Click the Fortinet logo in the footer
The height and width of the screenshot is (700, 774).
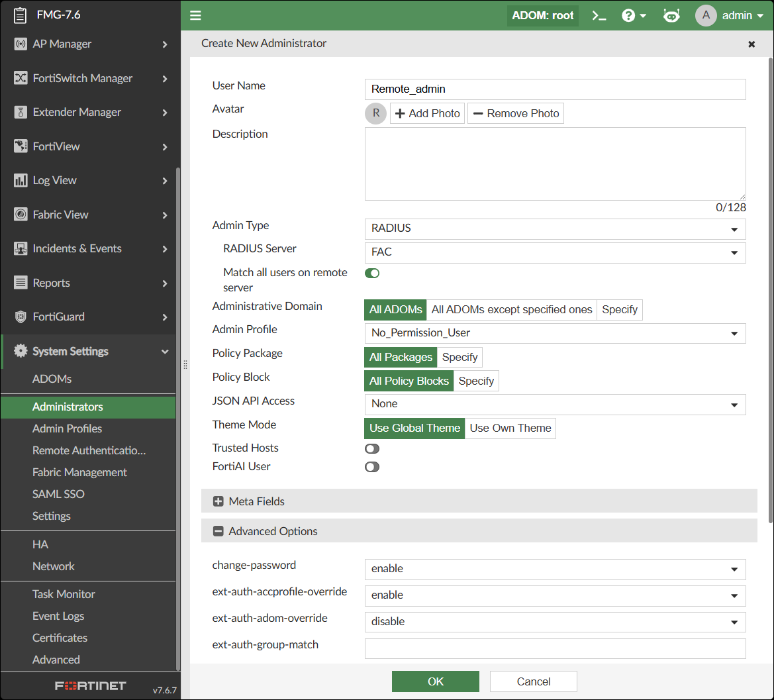(x=90, y=685)
